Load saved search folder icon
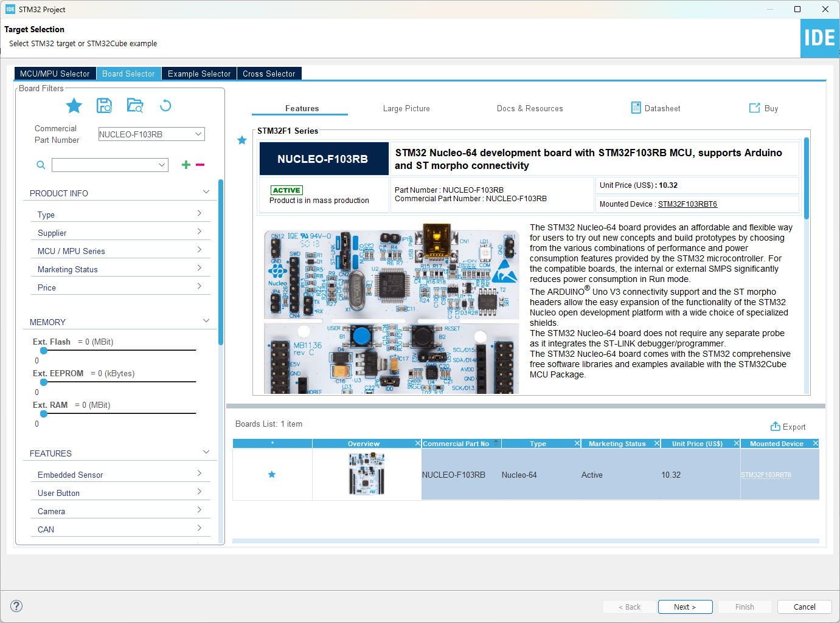The width and height of the screenshot is (840, 623). click(135, 106)
